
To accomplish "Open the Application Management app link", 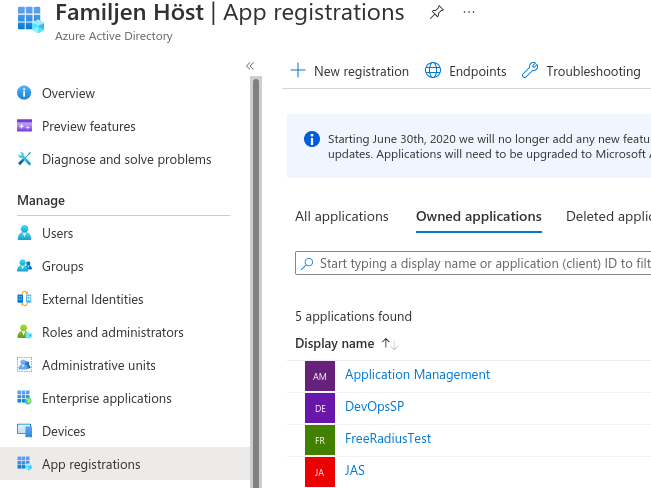I will click(417, 375).
